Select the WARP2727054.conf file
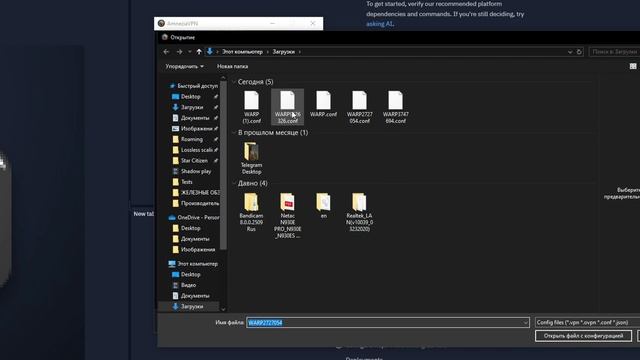The image size is (640, 360). click(x=359, y=107)
